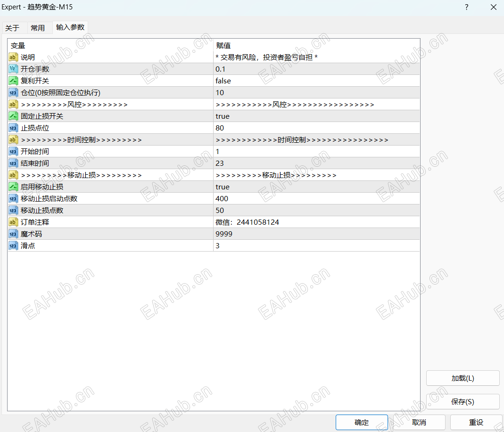
Task: Select the 魔术码 variable name
Action: click(x=31, y=234)
